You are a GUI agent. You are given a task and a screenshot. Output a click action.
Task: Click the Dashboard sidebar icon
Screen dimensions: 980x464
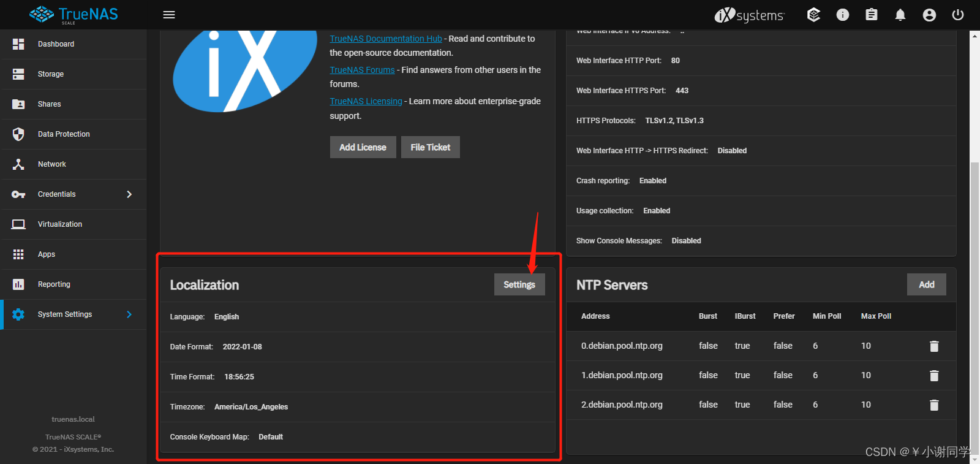tap(18, 44)
